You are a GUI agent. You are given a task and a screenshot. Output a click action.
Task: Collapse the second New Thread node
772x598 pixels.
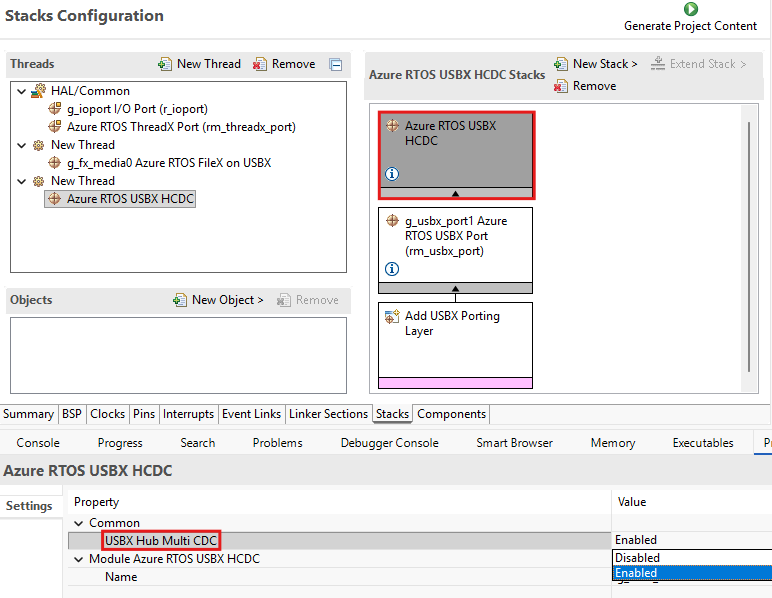click(21, 181)
